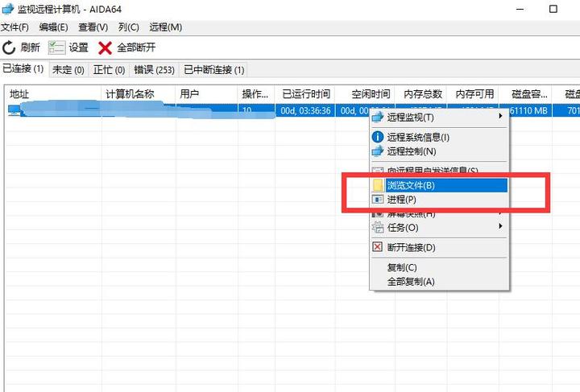Click the Remote Monitor (远程监视) menu icon

tap(377, 118)
